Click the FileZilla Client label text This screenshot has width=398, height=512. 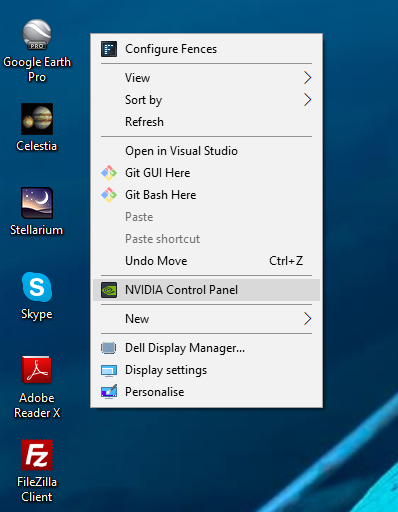point(37,489)
